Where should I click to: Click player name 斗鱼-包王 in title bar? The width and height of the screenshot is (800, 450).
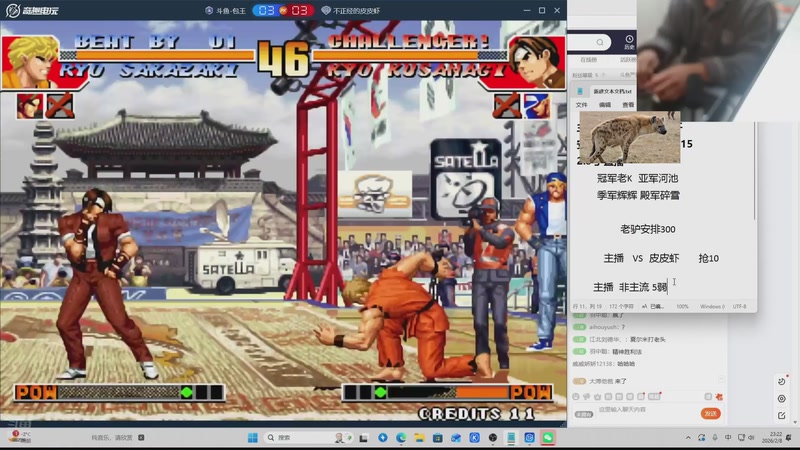(x=226, y=10)
